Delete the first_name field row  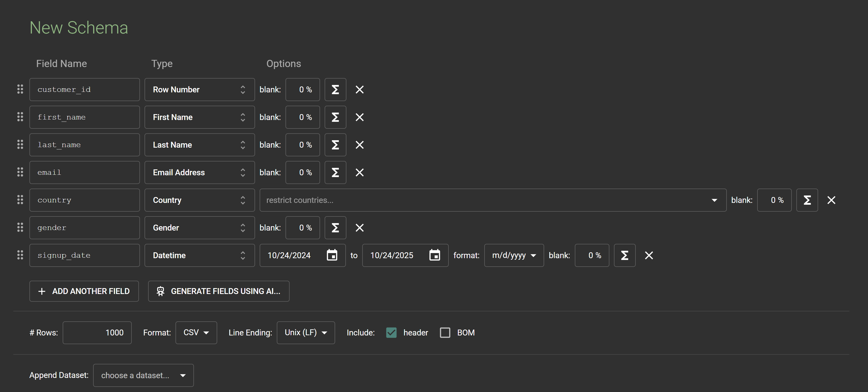point(359,117)
